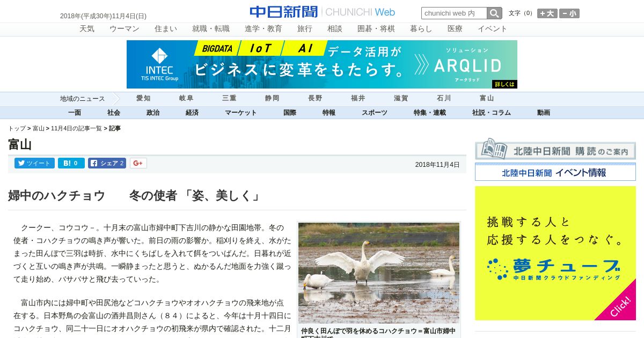Go to 就職・転職 section
644x338 pixels.
tap(211, 29)
